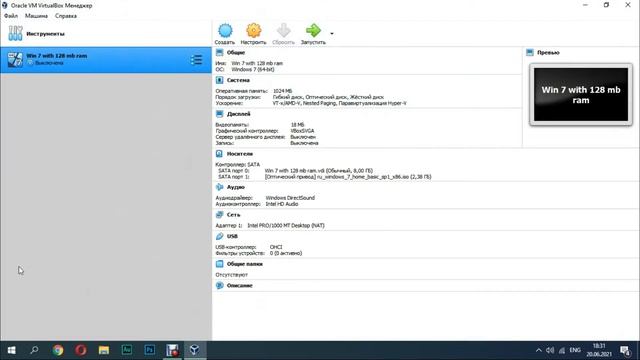Image resolution: width=640 pixels, height=360 pixels.
Task: Click the VBoxSVGA graphics controller value
Action: (x=302, y=131)
